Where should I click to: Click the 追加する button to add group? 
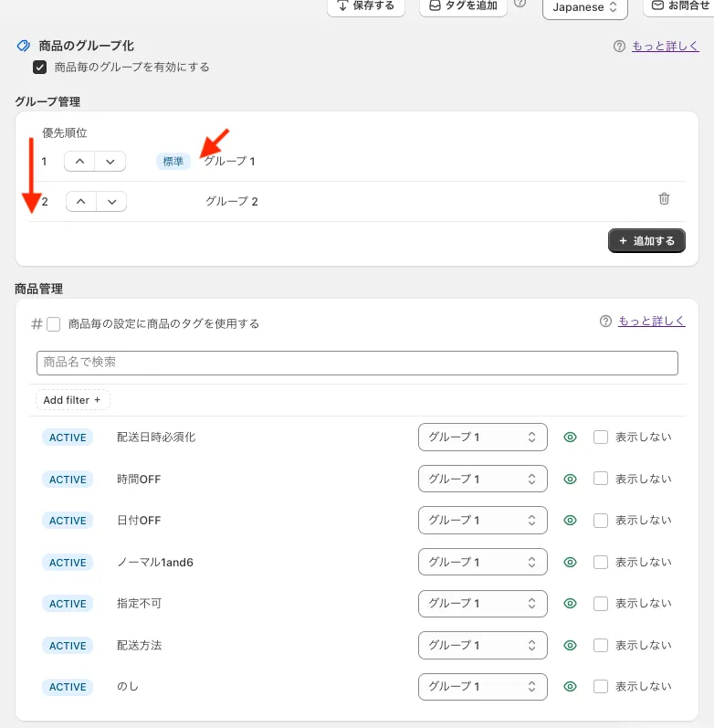point(646,240)
